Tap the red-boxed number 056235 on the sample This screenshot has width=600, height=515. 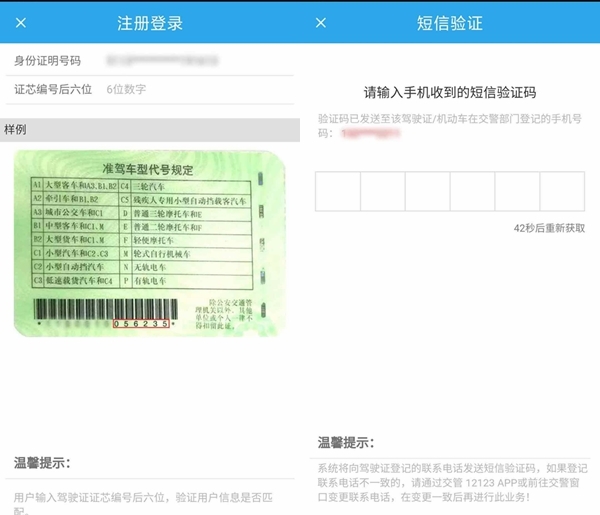(x=140, y=323)
